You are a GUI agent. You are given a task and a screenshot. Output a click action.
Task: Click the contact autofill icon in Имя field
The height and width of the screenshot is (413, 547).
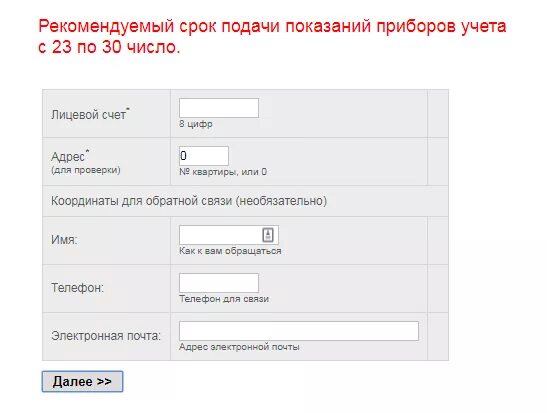(x=268, y=234)
